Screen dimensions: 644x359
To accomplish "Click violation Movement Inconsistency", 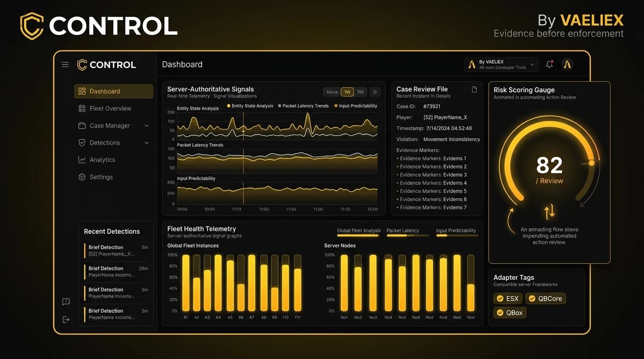I will [452, 139].
